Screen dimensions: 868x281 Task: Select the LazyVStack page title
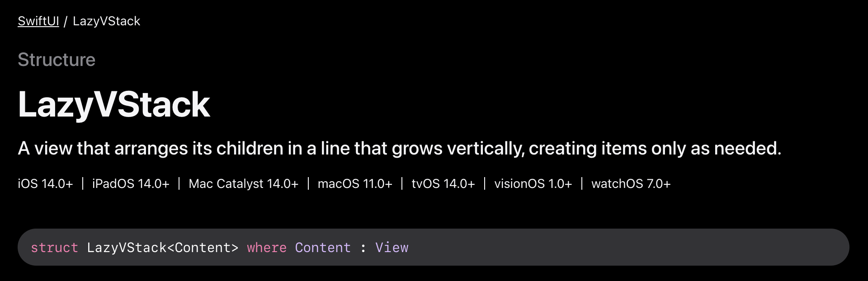(x=114, y=104)
